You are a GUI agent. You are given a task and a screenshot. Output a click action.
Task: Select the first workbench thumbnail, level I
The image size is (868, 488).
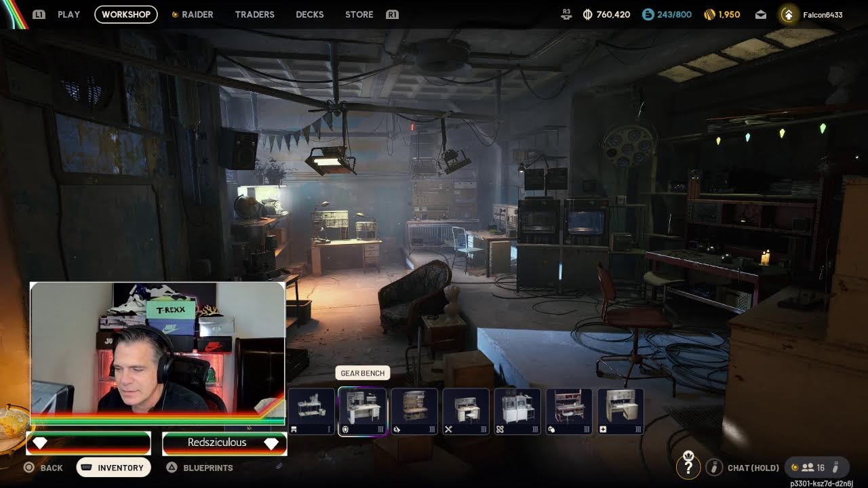[311, 411]
